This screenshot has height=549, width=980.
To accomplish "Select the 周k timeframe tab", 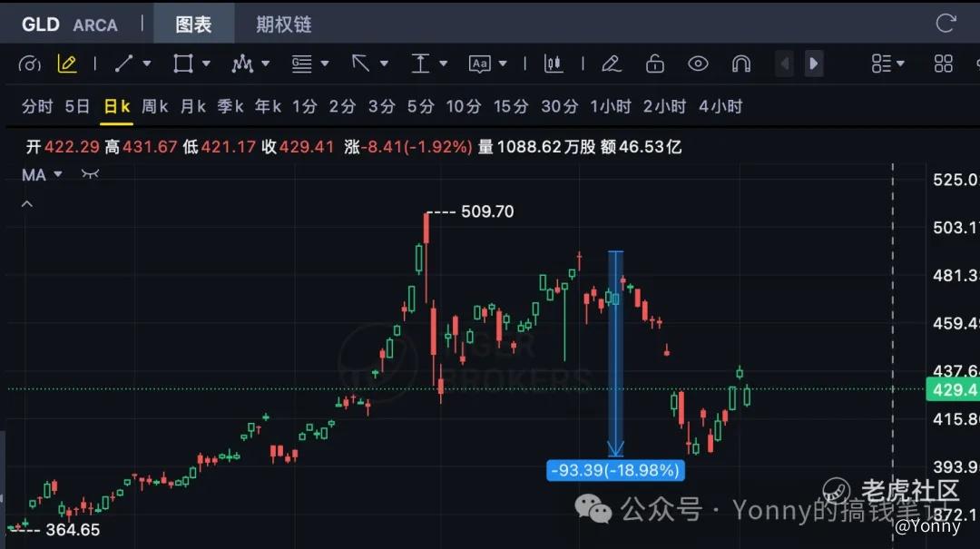I will [x=154, y=106].
